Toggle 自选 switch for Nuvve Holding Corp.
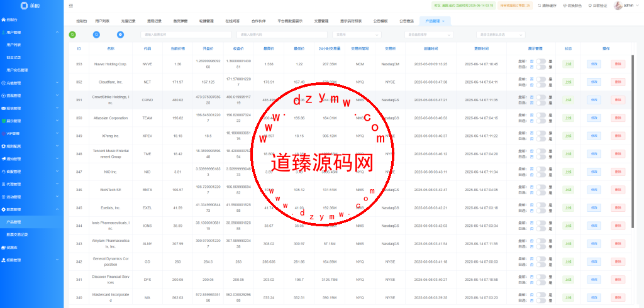The height and width of the screenshot is (308, 644). [541, 67]
